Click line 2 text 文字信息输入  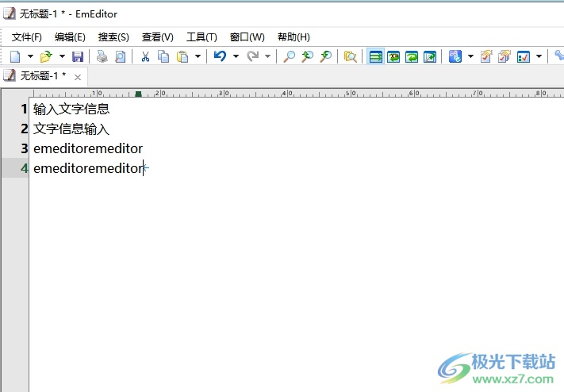pos(71,129)
